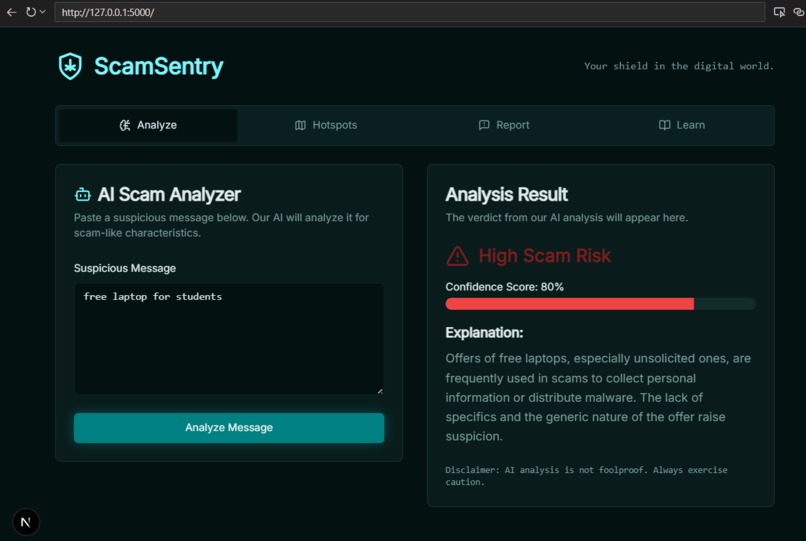The image size is (806, 541).
Task: Click the browser back arrow
Action: (11, 12)
